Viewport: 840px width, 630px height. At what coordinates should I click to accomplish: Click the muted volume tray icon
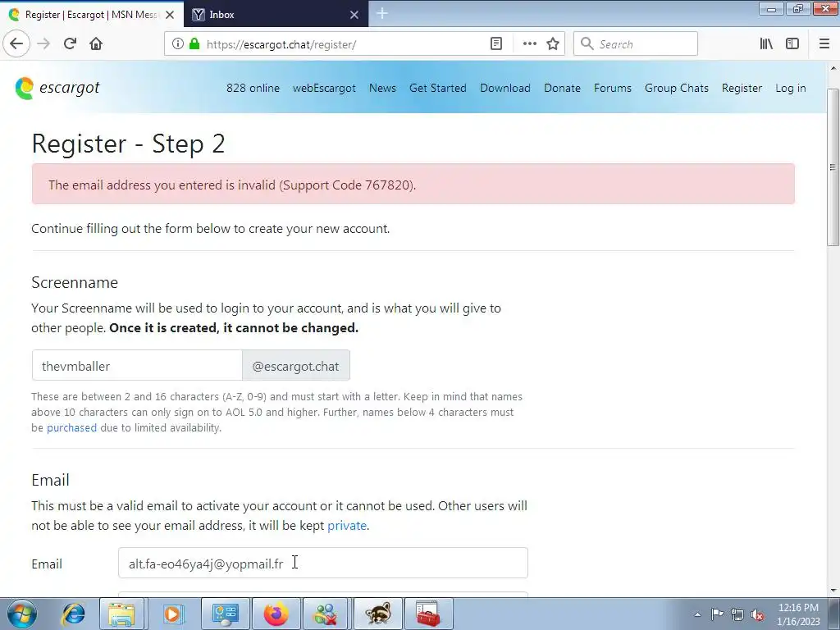click(757, 614)
